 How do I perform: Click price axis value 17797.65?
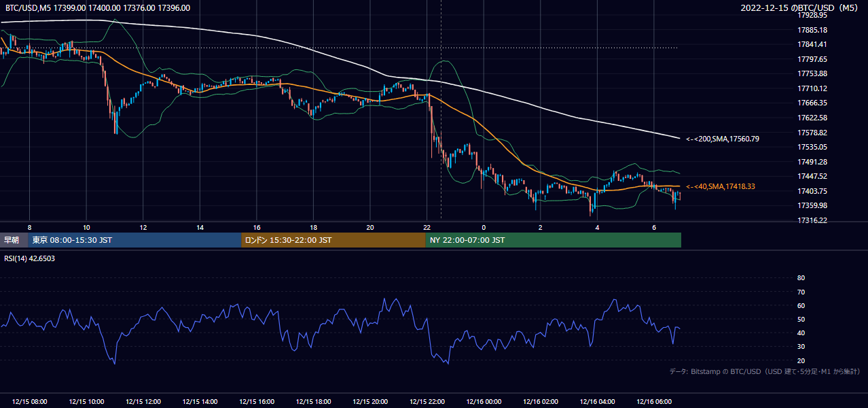tap(812, 59)
